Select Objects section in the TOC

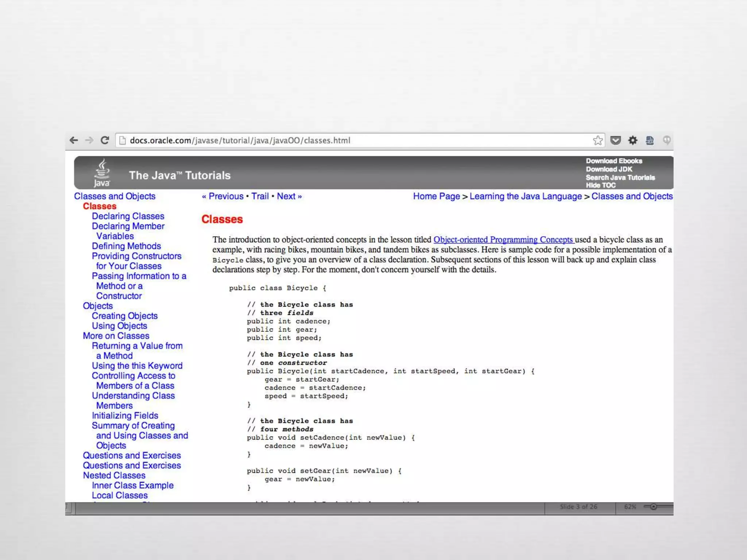point(97,306)
